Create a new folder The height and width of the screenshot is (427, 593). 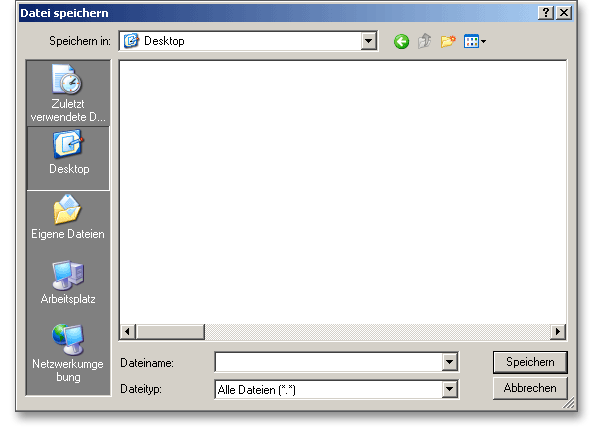click(448, 41)
